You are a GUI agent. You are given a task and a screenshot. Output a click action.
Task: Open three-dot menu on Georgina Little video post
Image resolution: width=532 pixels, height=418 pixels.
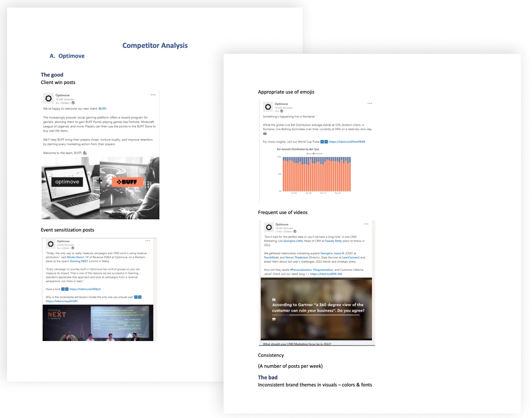click(x=366, y=224)
